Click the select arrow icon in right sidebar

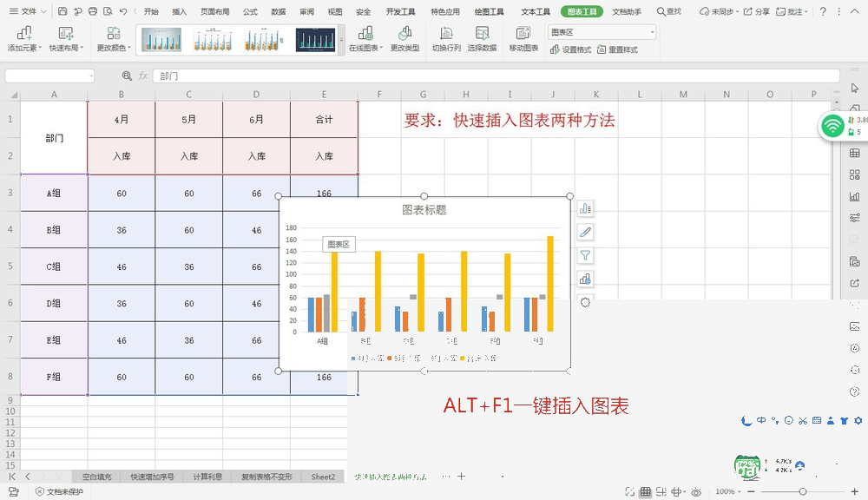pyautogui.click(x=855, y=88)
